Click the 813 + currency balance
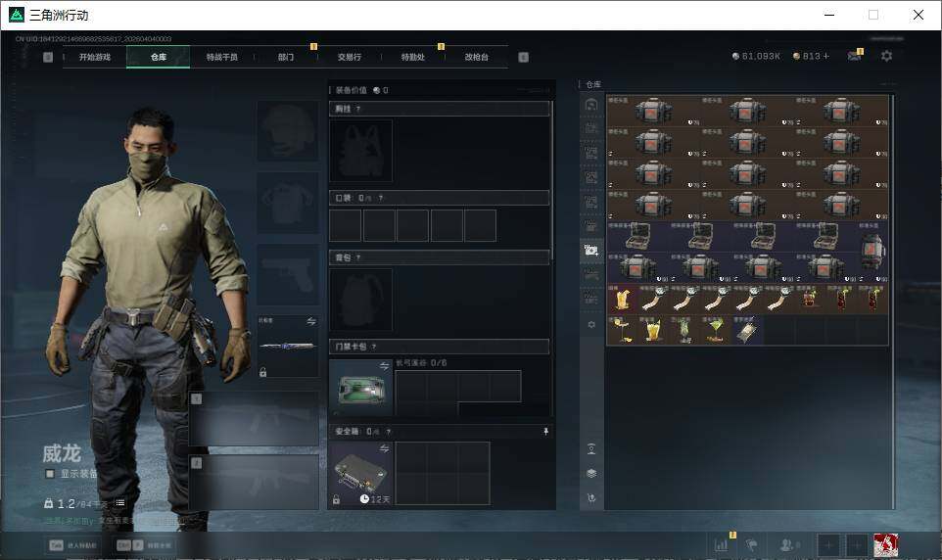This screenshot has width=942, height=560. [x=811, y=56]
